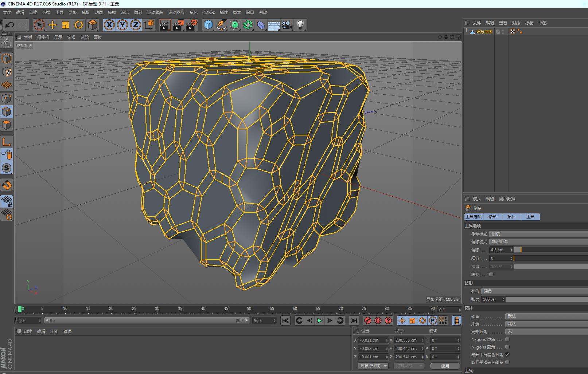The image size is (588, 374).
Task: Toggle the N-gons 圆角 checkbox
Action: pyautogui.click(x=507, y=347)
